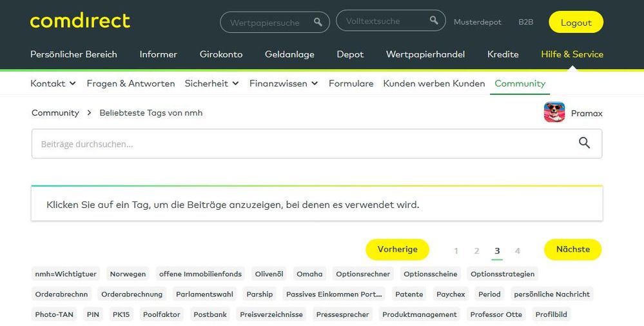The height and width of the screenshot is (326, 644).
Task: Focus the Beiträge durchsuchen search field
Action: tap(303, 144)
